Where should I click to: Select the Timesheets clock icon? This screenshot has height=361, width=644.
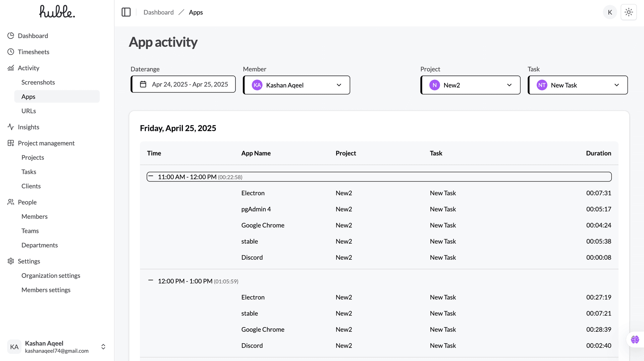(10, 52)
